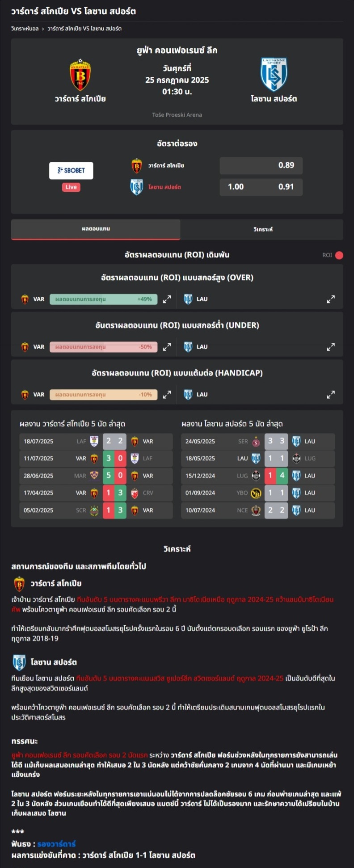Switch to the ผลตอบแทน tab
This screenshot has width=354, height=868.
click(96, 229)
